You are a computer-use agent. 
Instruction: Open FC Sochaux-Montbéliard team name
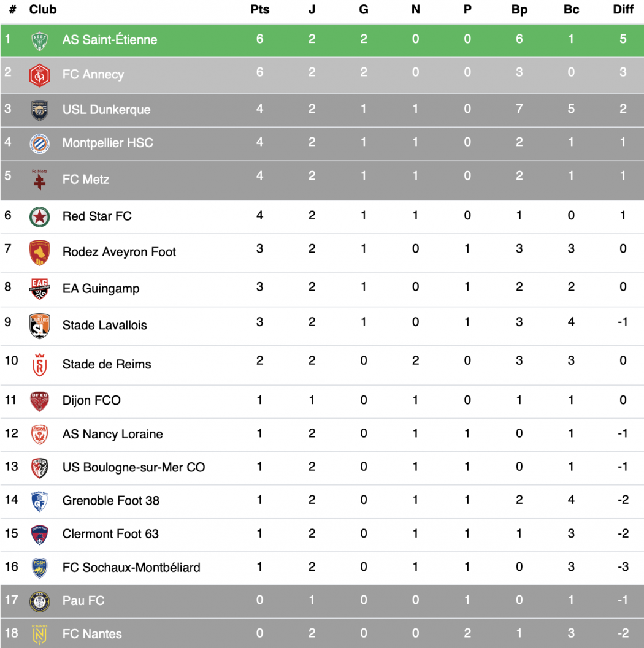click(131, 568)
